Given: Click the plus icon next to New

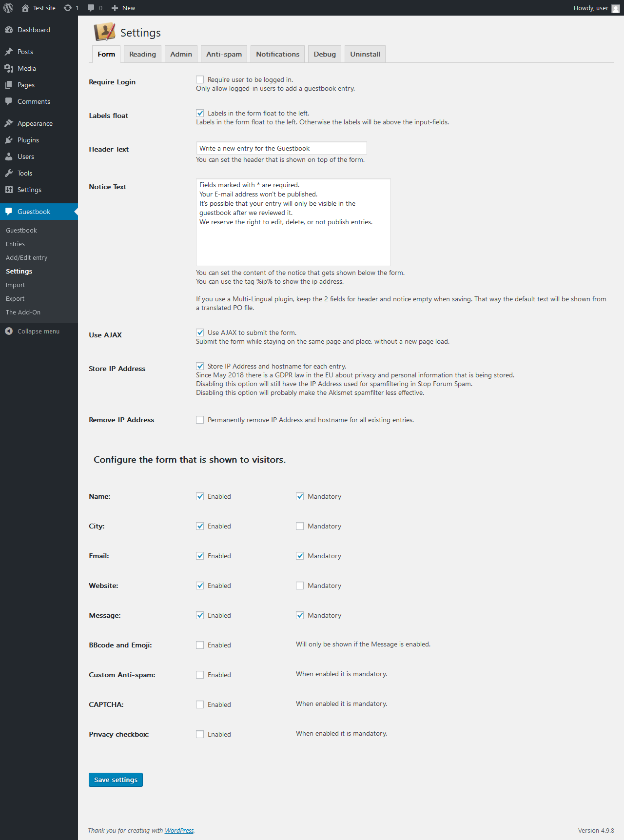Looking at the screenshot, I should (115, 8).
